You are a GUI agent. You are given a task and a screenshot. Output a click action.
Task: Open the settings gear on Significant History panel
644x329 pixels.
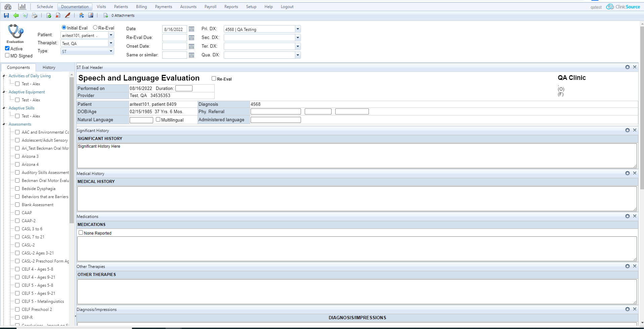[627, 130]
